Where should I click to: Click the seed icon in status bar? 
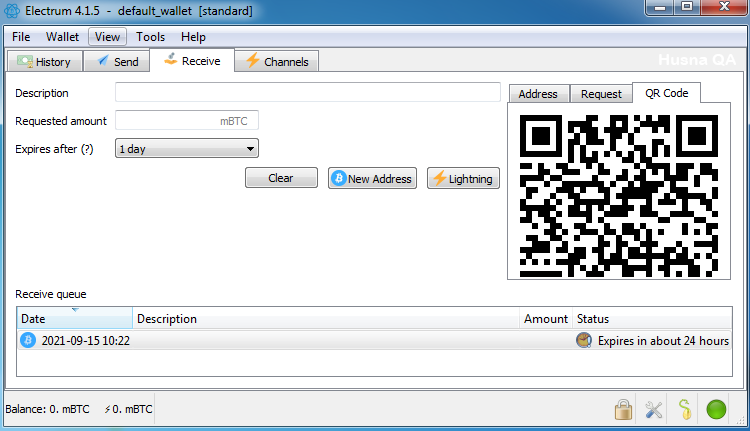(x=685, y=409)
